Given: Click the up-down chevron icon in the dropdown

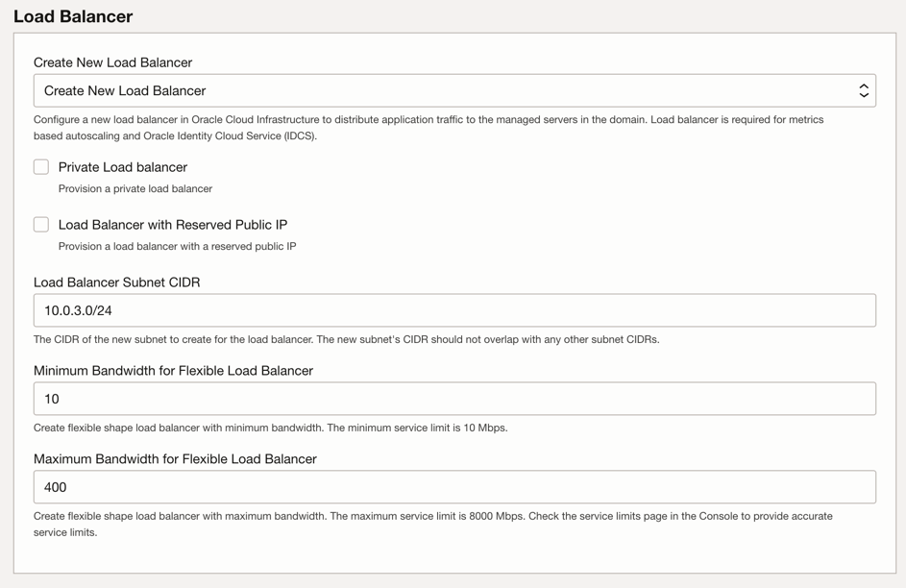Looking at the screenshot, I should click(x=864, y=90).
